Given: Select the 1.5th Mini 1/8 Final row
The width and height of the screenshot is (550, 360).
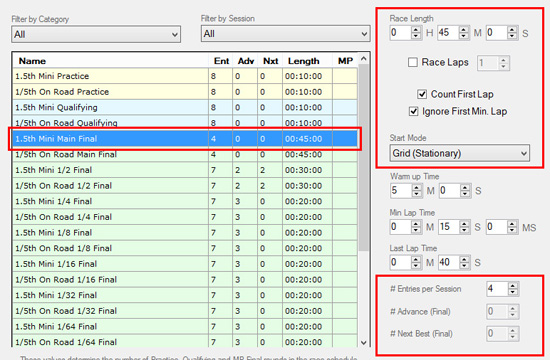Looking at the screenshot, I should [185, 233].
